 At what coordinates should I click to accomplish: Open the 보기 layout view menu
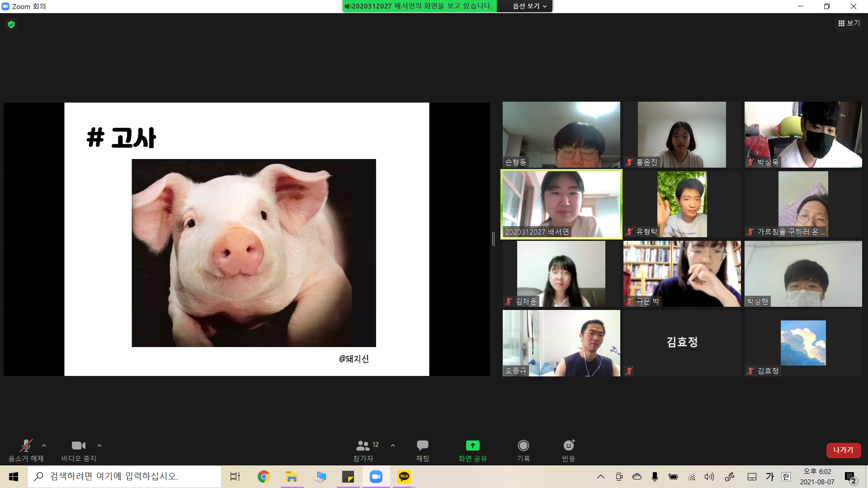coord(849,23)
